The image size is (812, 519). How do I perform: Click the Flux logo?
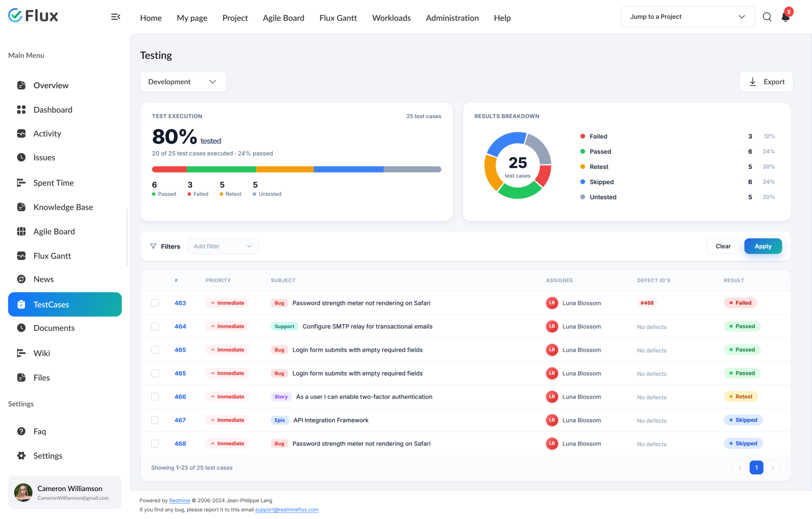[x=33, y=16]
